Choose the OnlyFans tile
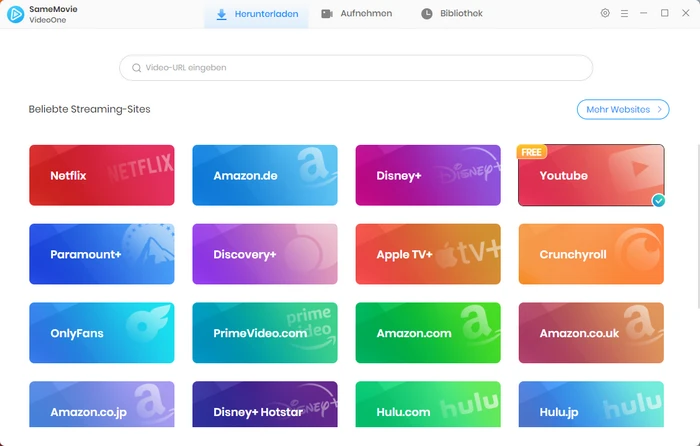 coord(101,333)
